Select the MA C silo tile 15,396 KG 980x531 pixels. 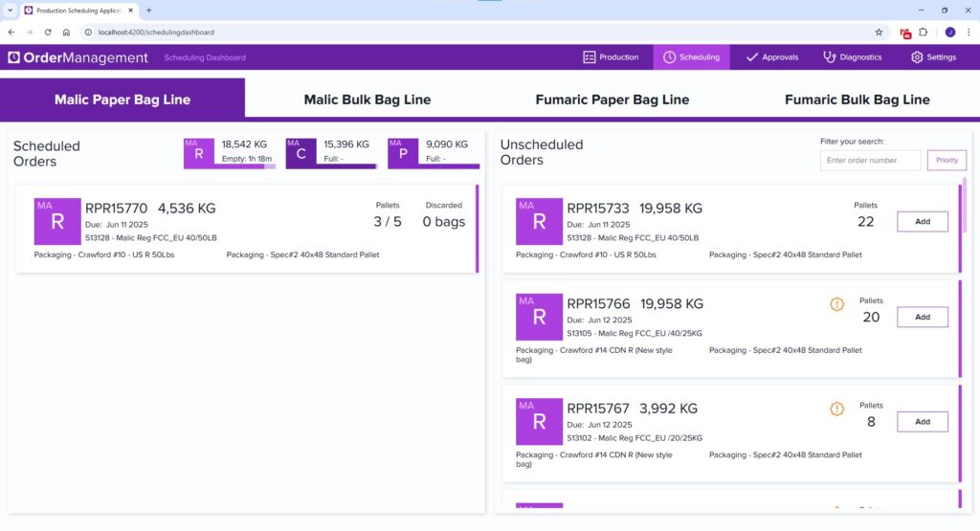tap(331, 153)
